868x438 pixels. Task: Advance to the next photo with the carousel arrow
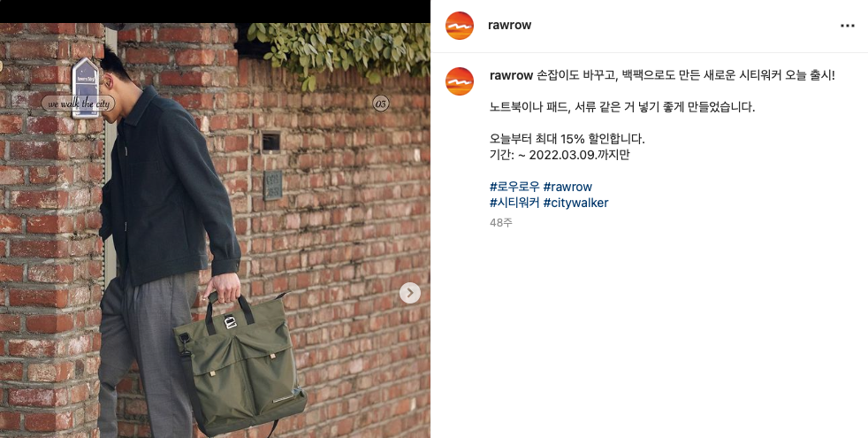click(x=409, y=293)
